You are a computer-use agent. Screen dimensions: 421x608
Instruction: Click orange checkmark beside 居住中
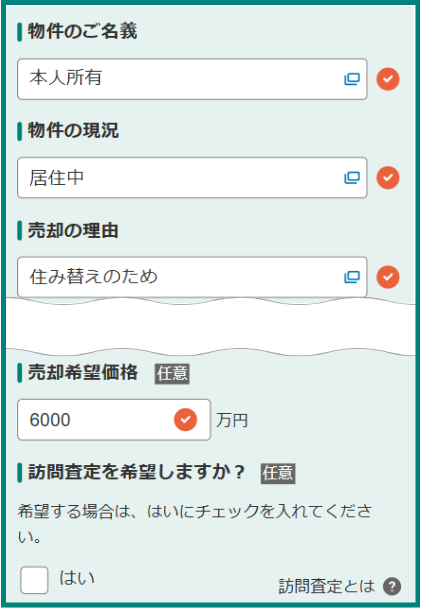click(x=388, y=178)
